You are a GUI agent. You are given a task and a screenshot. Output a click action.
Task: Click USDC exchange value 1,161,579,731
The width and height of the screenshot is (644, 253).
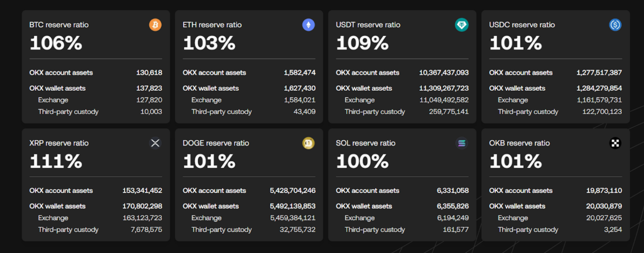599,100
